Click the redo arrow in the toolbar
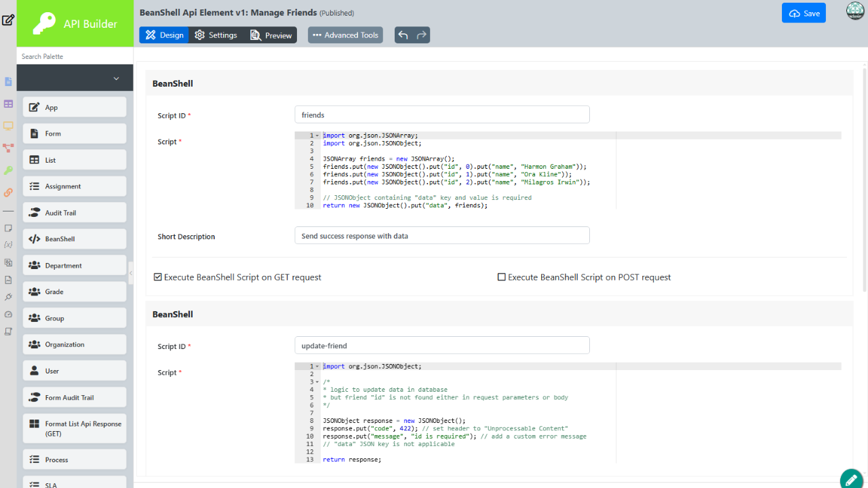 (x=421, y=35)
